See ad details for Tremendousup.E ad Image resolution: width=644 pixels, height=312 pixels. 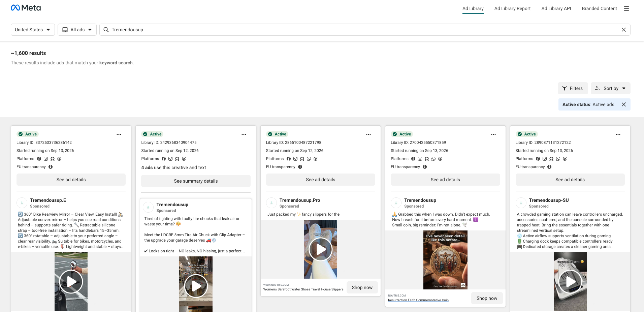point(71,180)
